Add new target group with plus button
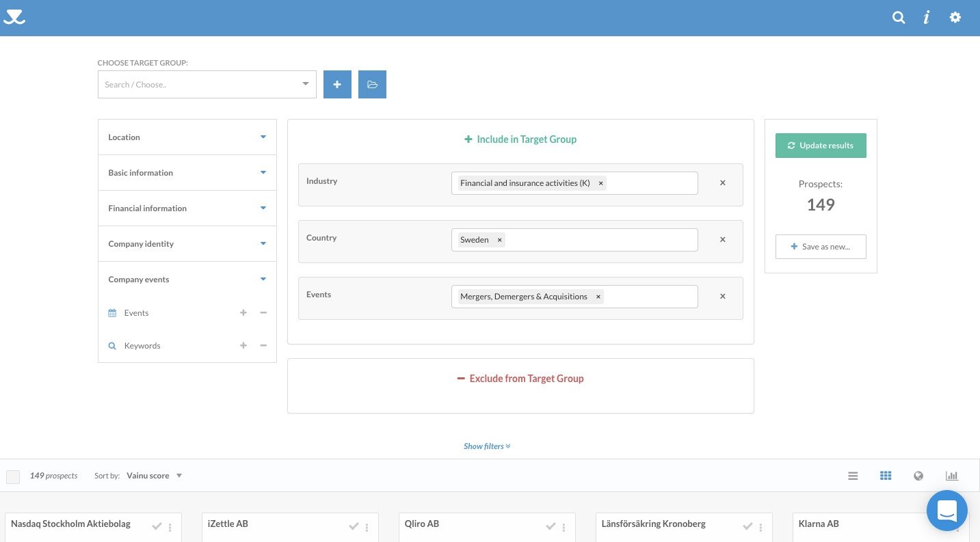 337,85
